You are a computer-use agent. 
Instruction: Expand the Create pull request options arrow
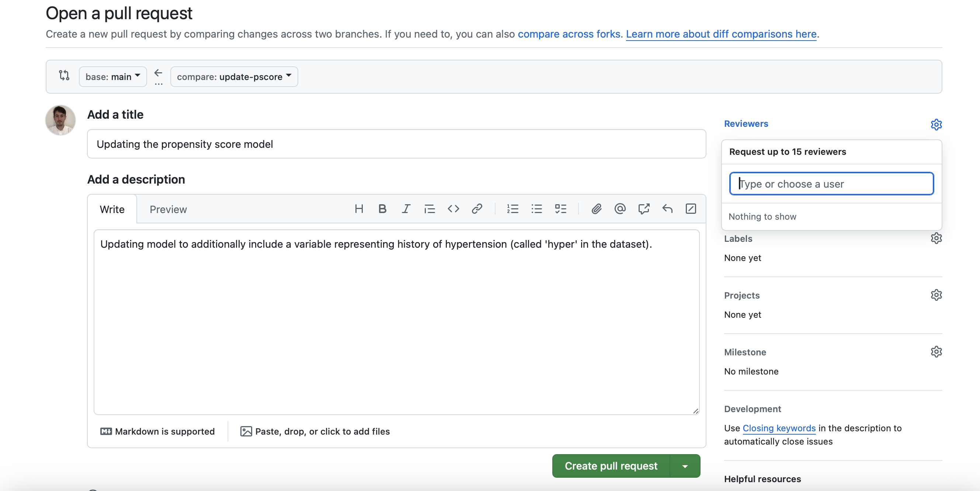[x=685, y=466]
